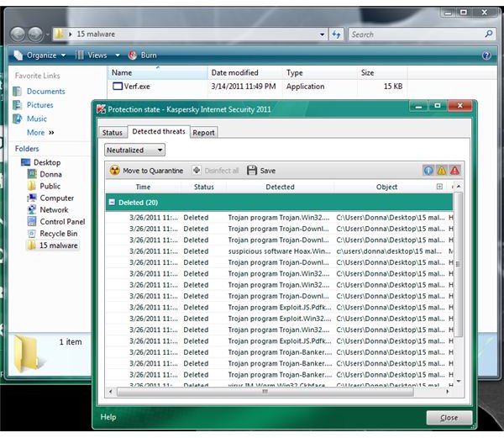Switch to the Status tab

coord(113,133)
